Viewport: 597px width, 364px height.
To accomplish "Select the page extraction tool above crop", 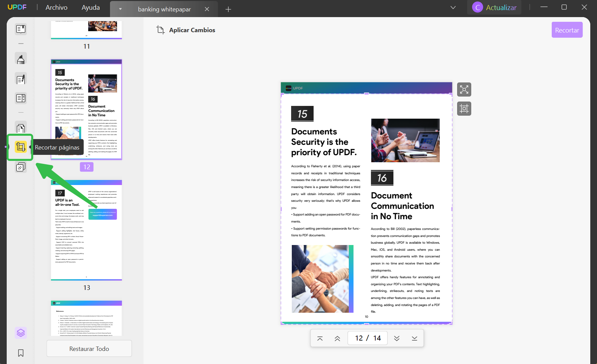I will point(20,128).
